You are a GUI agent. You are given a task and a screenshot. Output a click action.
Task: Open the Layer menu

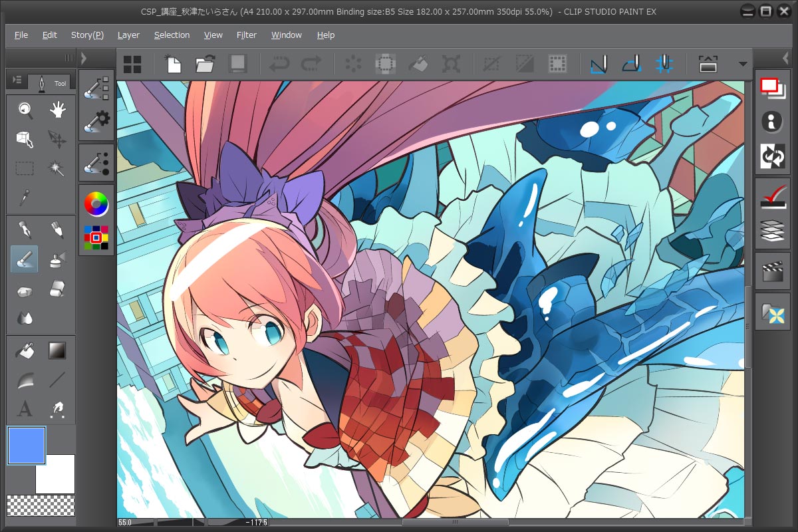[x=128, y=35]
